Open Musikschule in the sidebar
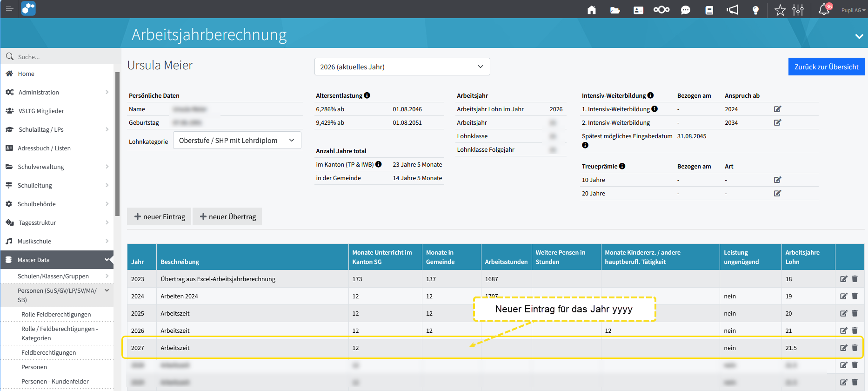 point(57,241)
